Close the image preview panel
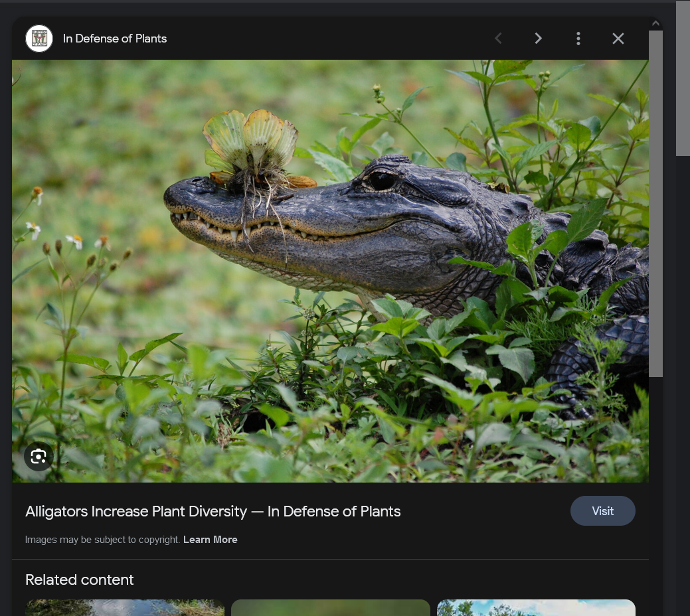690x616 pixels. 618,38
